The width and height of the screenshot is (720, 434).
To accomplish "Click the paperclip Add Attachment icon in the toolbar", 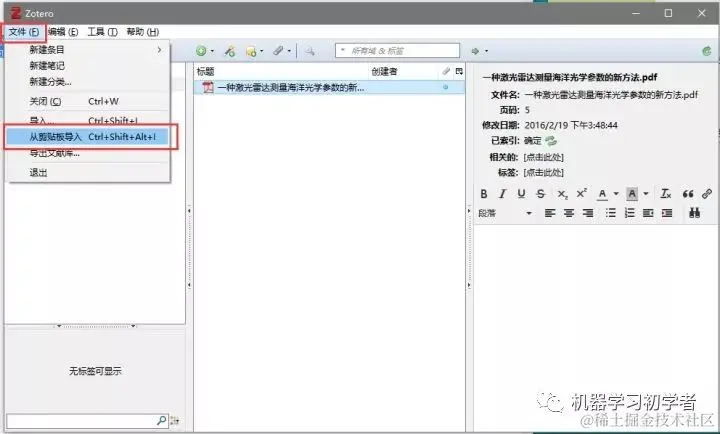I will point(278,51).
